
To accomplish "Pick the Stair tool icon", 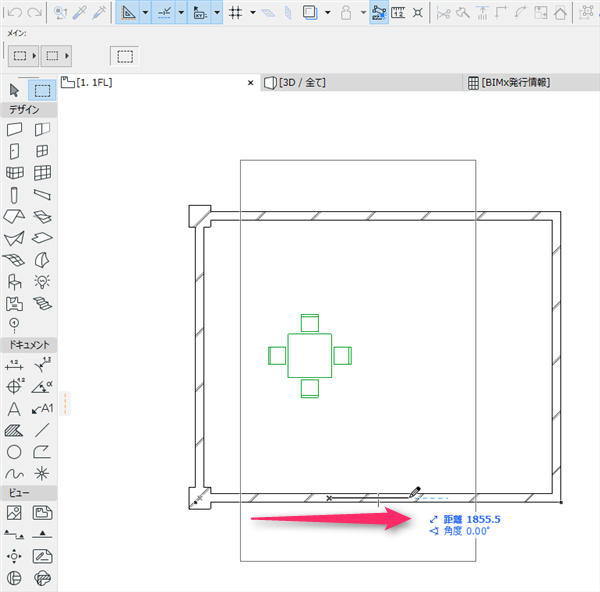I will pos(42,304).
